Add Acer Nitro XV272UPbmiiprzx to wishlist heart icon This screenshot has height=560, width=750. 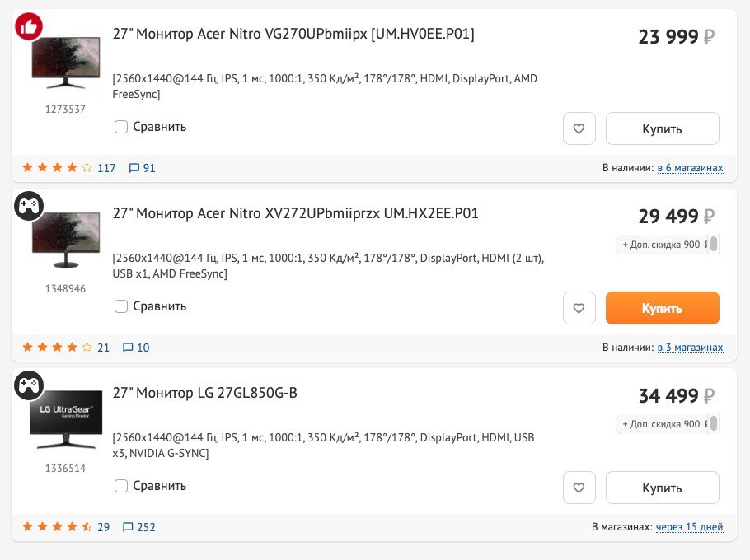[x=579, y=308]
